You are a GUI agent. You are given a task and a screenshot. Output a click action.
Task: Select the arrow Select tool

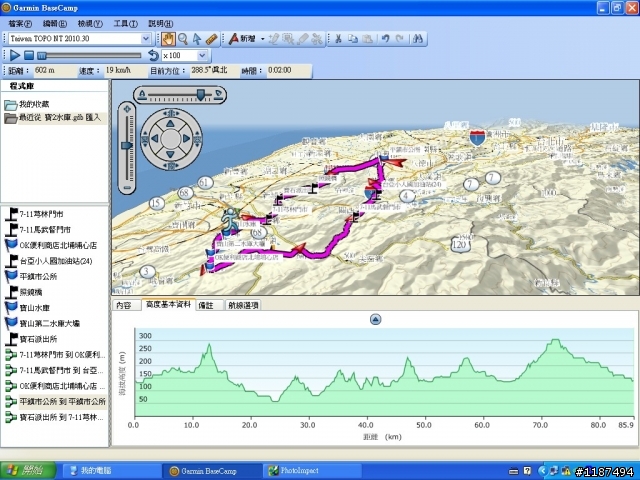197,39
